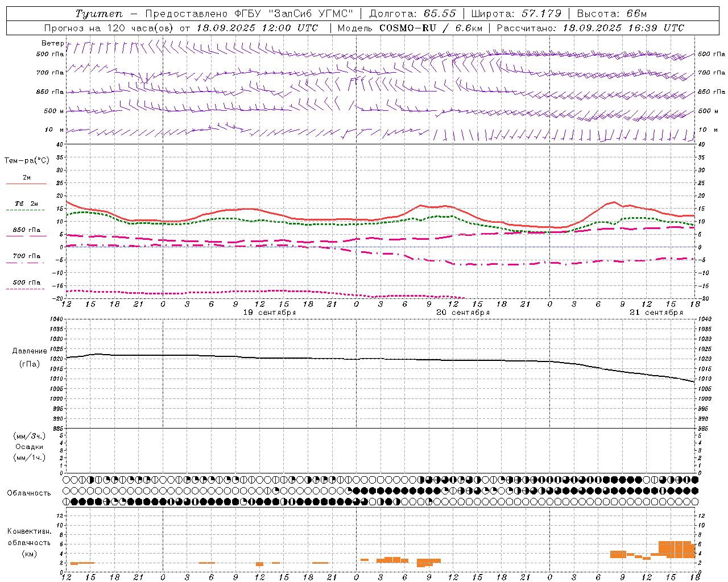Click the 850 гПа temperature legend line

click(25, 236)
